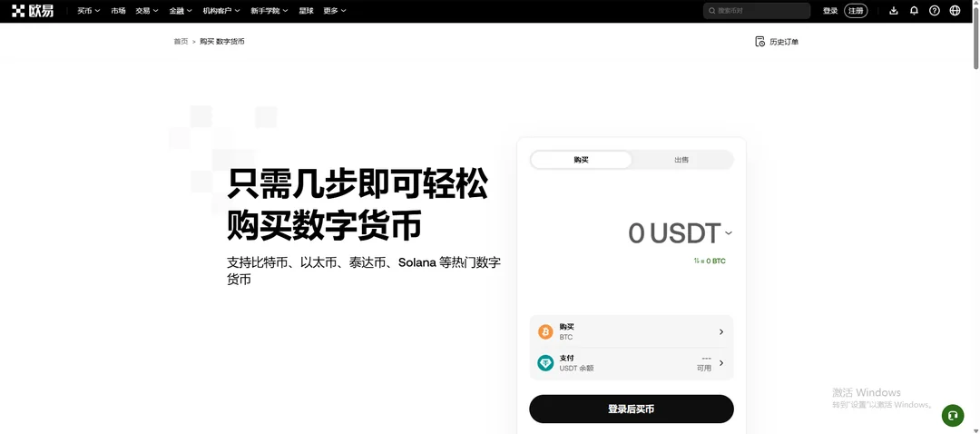Viewport: 980px width, 434px height.
Task: Expand the 交易 dropdown menu
Action: click(147, 11)
